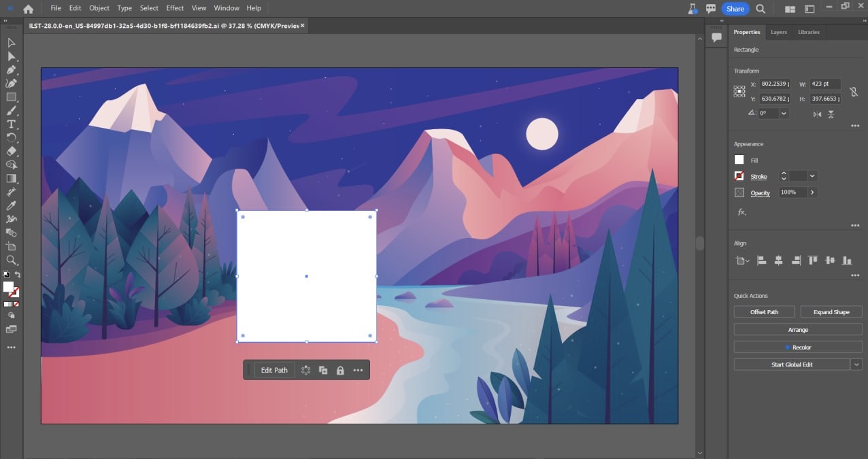
Task: Select the Rectangle tool
Action: (12, 95)
